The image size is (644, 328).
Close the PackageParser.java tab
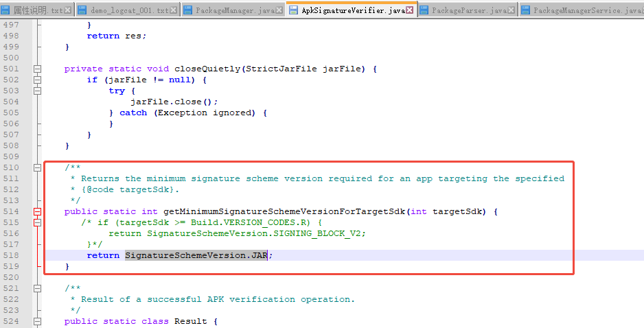[x=511, y=10]
